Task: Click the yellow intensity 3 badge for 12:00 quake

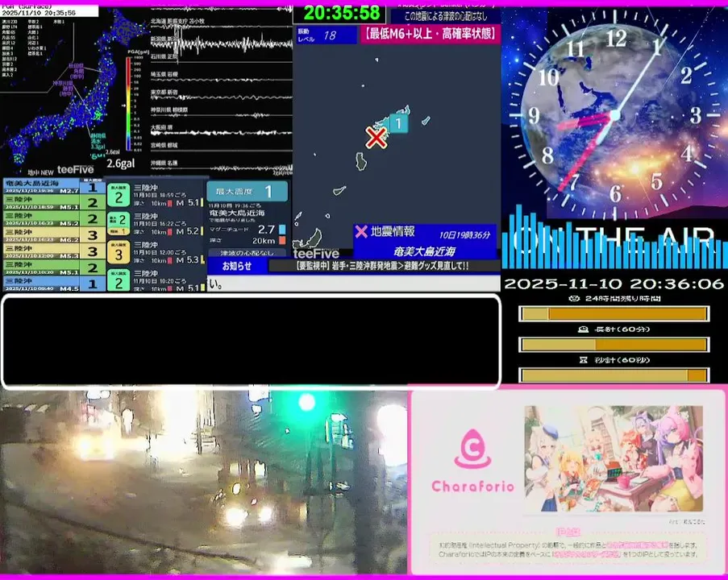Action: click(119, 252)
